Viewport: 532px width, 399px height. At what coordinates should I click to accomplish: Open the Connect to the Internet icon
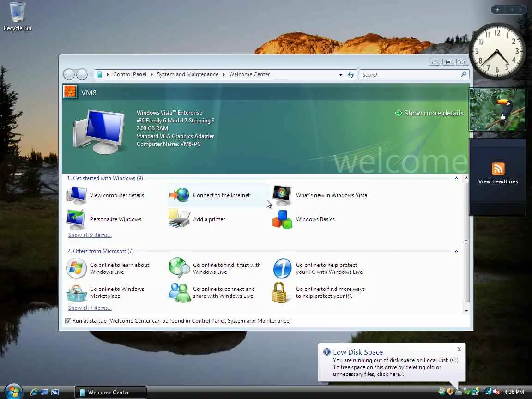(180, 195)
